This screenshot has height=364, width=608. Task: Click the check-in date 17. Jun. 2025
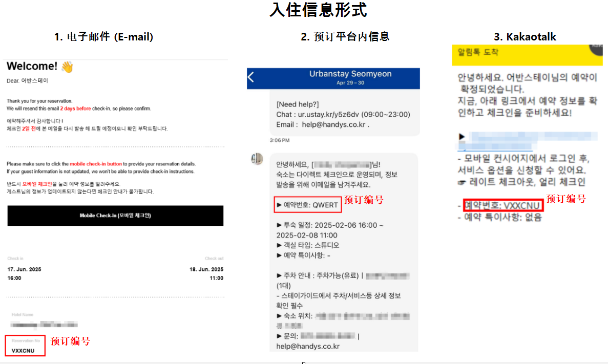tap(24, 269)
